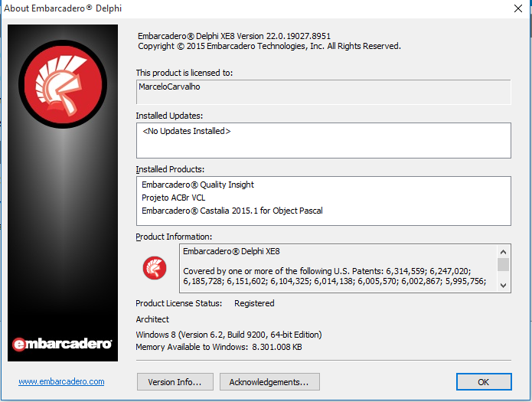Viewport: 532px width, 402px height.
Task: Click the small Delphi icon beside Product Information
Action: click(x=155, y=268)
